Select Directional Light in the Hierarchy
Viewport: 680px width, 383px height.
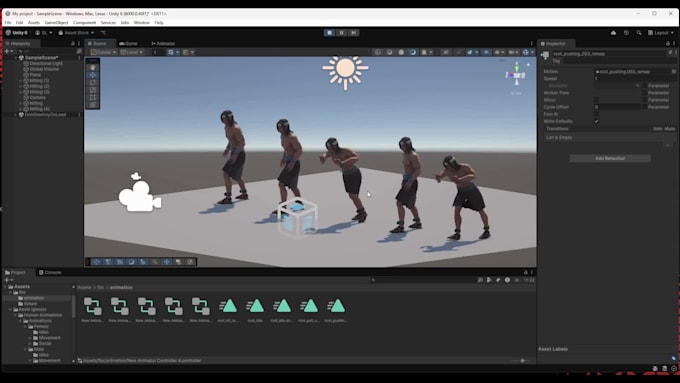[x=46, y=63]
